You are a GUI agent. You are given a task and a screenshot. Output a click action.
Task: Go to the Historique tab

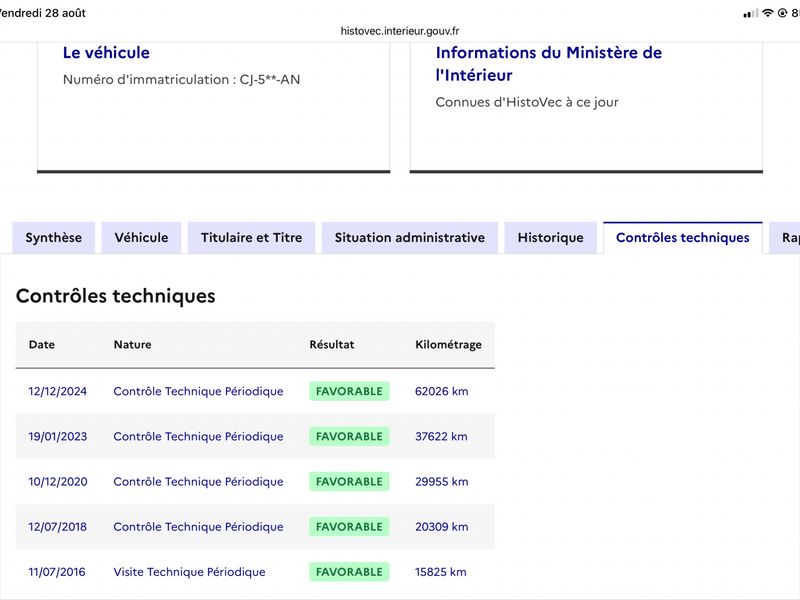[x=551, y=237]
